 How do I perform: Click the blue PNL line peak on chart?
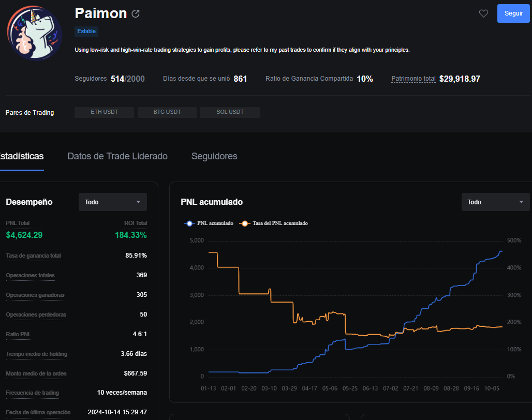tap(501, 251)
